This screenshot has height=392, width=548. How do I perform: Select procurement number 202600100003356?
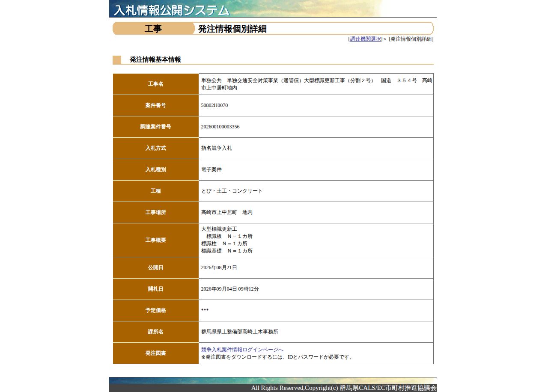coord(220,127)
